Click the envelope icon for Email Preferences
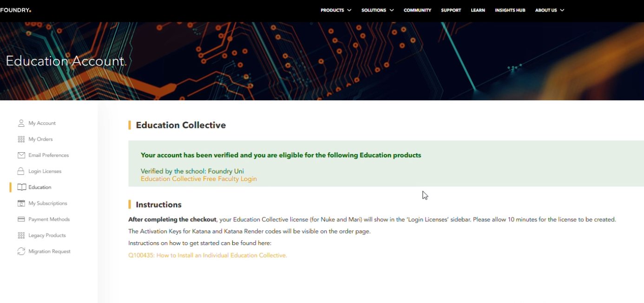The width and height of the screenshot is (644, 303). pos(21,155)
